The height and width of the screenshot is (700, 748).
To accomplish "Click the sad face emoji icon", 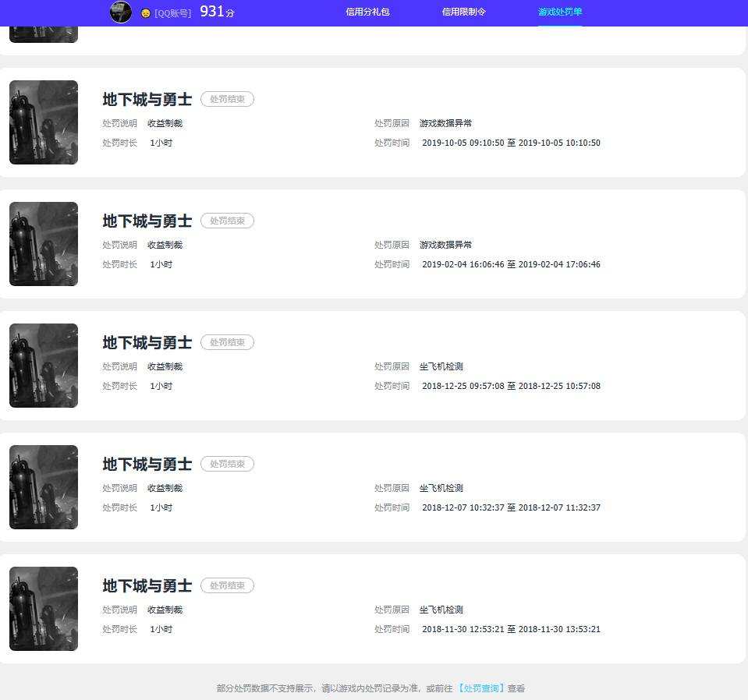I will (146, 13).
